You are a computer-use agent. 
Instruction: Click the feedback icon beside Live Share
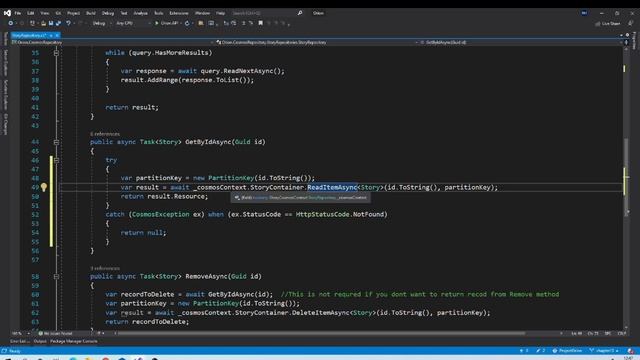point(631,24)
